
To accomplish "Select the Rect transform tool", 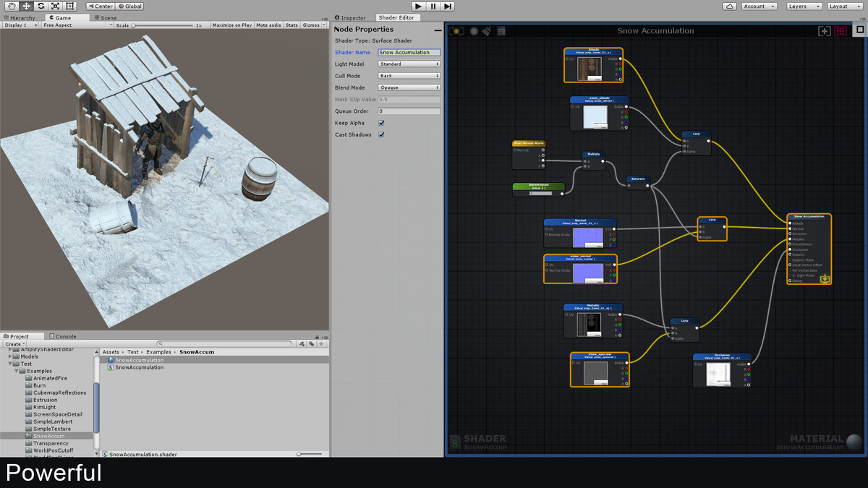I will [x=69, y=6].
